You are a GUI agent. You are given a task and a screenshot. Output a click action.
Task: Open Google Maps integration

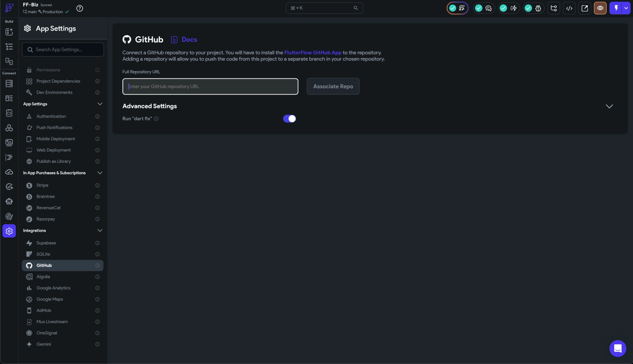pyautogui.click(x=63, y=299)
